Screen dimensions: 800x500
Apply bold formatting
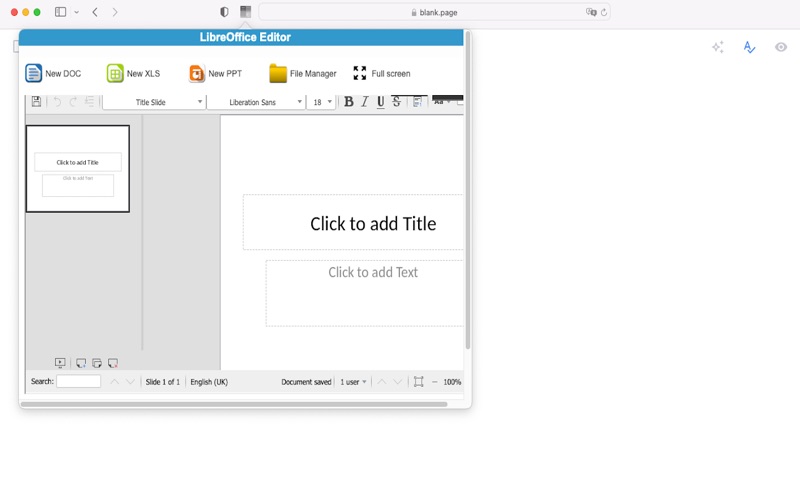pos(348,102)
